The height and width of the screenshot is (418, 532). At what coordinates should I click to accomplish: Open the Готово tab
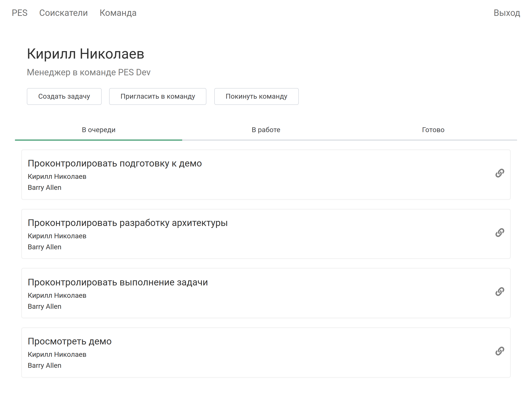(433, 130)
